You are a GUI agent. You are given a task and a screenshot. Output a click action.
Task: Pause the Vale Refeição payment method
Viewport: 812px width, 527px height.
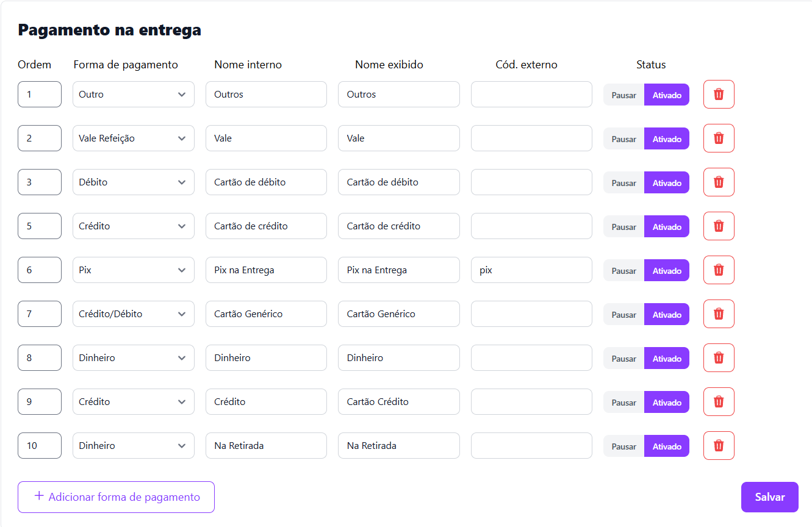(623, 139)
